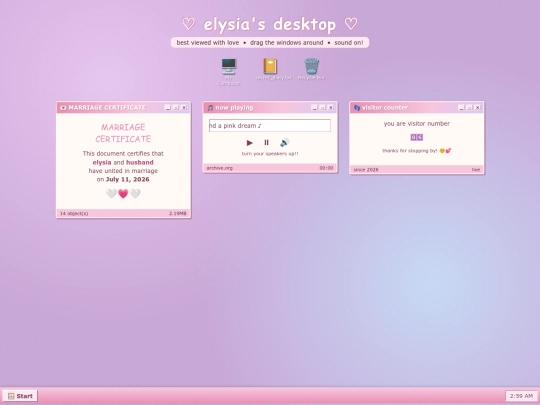Minimize the visitor counter window
The image size is (540, 405).
pyautogui.click(x=461, y=107)
